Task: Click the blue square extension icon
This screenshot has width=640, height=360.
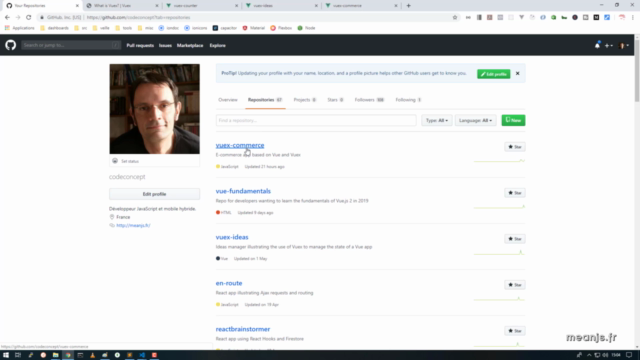Action: [x=607, y=18]
